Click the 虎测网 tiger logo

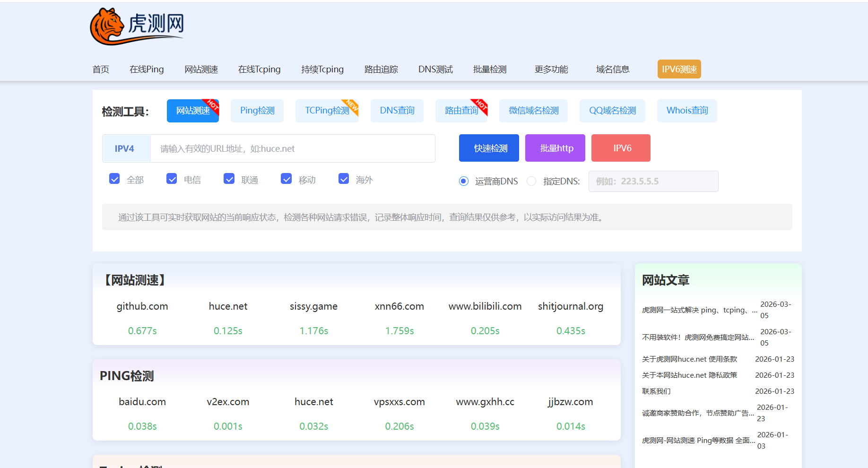point(137,26)
